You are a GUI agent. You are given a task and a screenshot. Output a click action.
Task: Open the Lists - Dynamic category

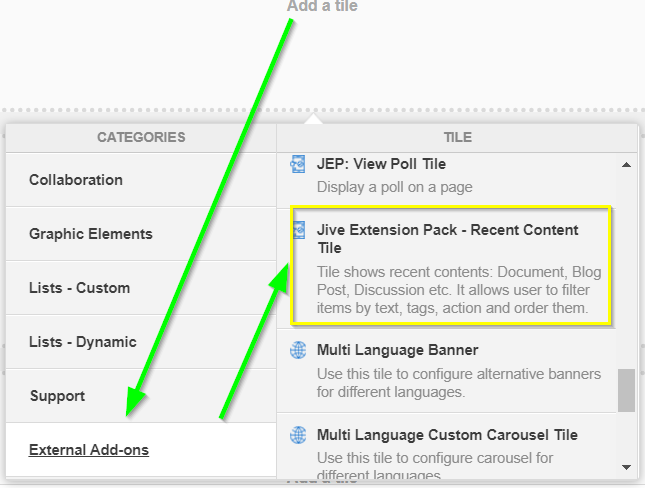point(141,342)
